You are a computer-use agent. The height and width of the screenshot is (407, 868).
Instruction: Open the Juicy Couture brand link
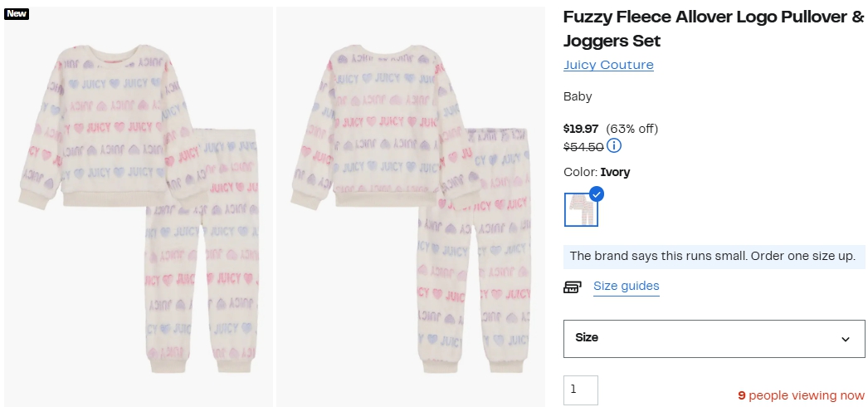point(608,65)
